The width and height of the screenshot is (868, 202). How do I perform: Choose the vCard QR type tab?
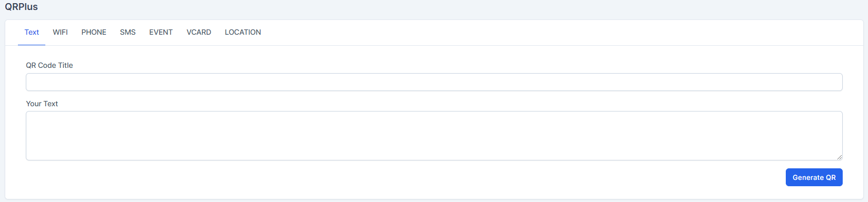[199, 32]
